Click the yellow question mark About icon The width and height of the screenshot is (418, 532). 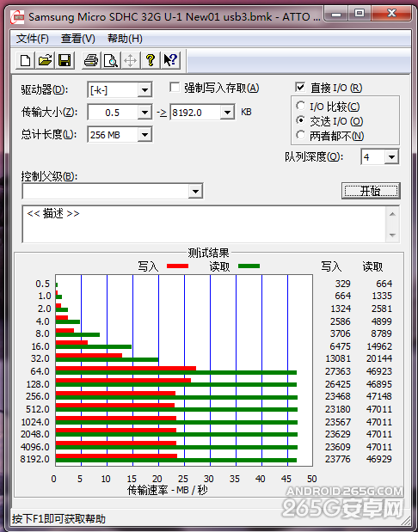[x=151, y=61]
